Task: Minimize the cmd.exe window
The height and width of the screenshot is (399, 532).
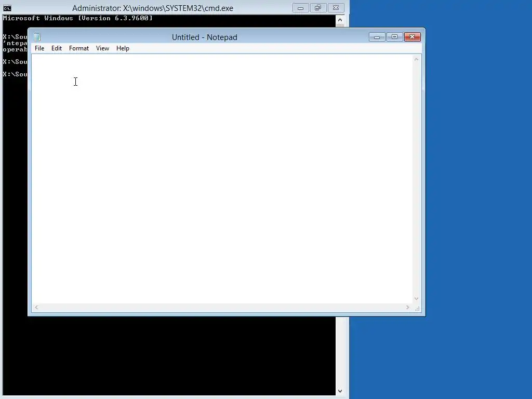Action: [300, 8]
